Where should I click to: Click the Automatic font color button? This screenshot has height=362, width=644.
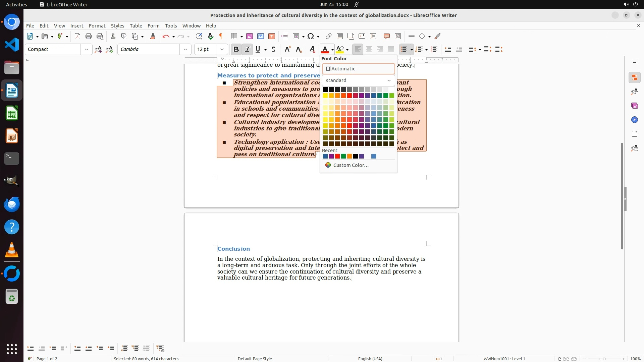coord(358,69)
